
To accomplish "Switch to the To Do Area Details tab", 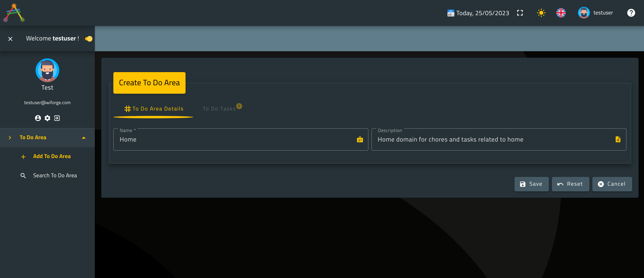I will pos(153,109).
